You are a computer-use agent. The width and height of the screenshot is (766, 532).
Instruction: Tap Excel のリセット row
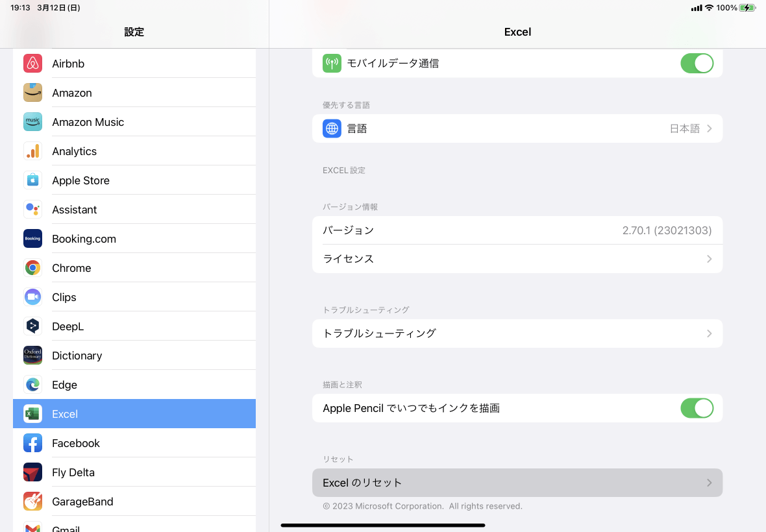(517, 483)
